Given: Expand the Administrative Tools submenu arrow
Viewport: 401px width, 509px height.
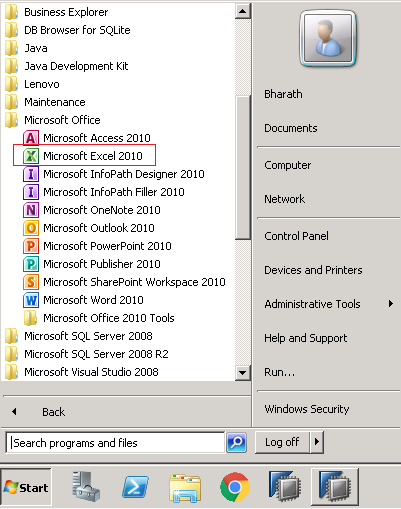Looking at the screenshot, I should [x=391, y=304].
